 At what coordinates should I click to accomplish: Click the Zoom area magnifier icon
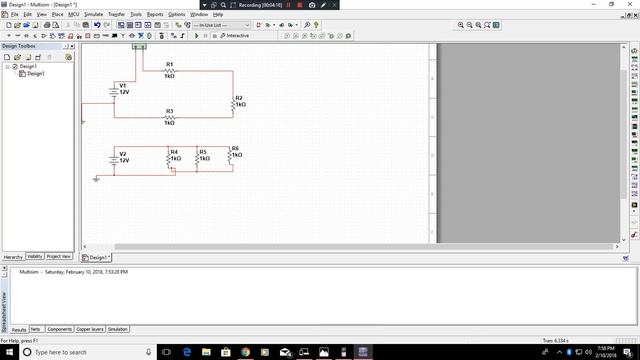pyautogui.click(x=478, y=25)
